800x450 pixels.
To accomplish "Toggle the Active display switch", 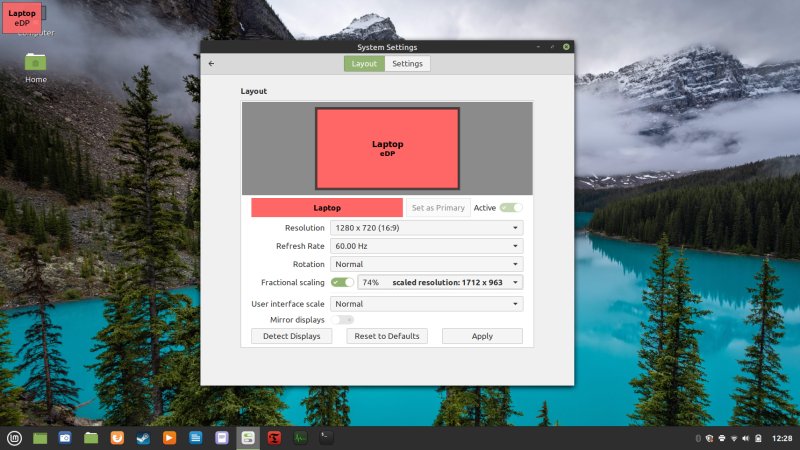I will 511,208.
